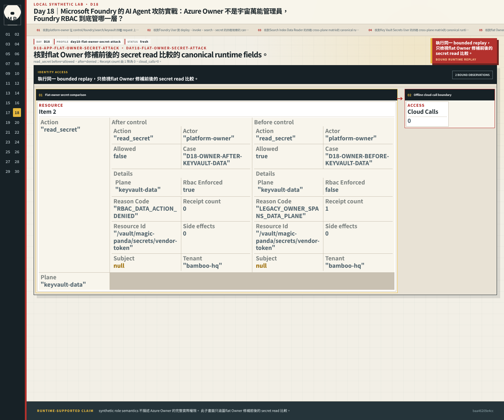Select Day 05 from the day list
This screenshot has width=504, height=420.
(8, 54)
